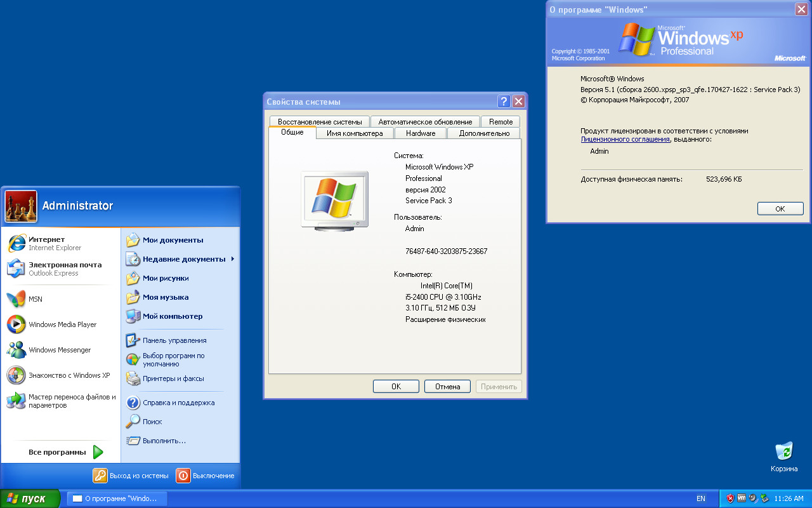Expand Недавние документы submenu
The width and height of the screenshot is (812, 508).
point(180,259)
